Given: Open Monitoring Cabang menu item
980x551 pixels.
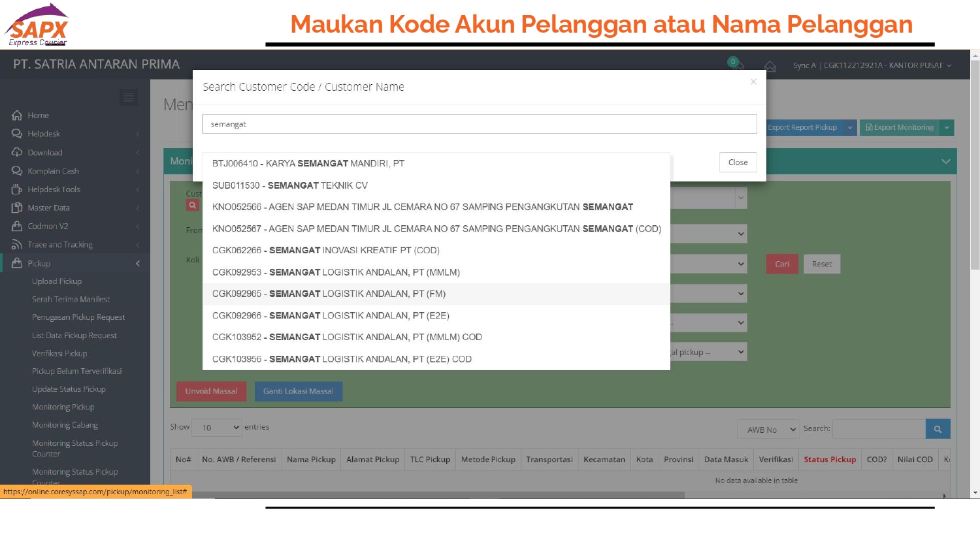Looking at the screenshot, I should coord(65,425).
